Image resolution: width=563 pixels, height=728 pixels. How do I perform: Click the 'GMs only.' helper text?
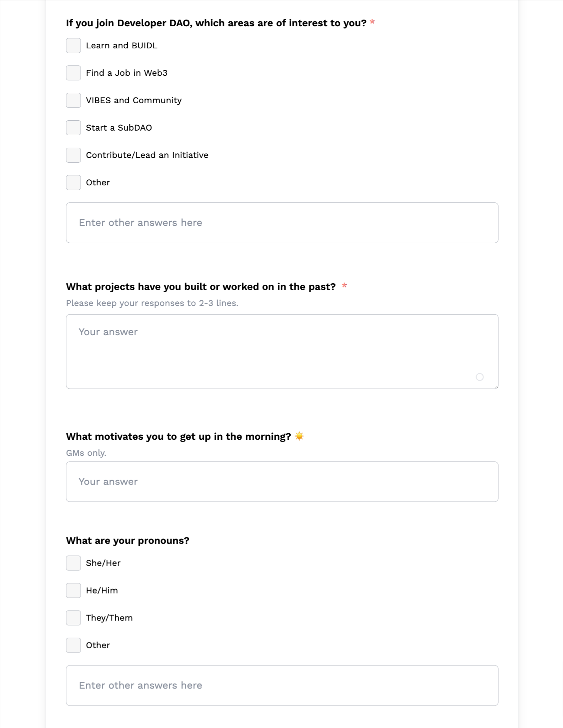(86, 453)
